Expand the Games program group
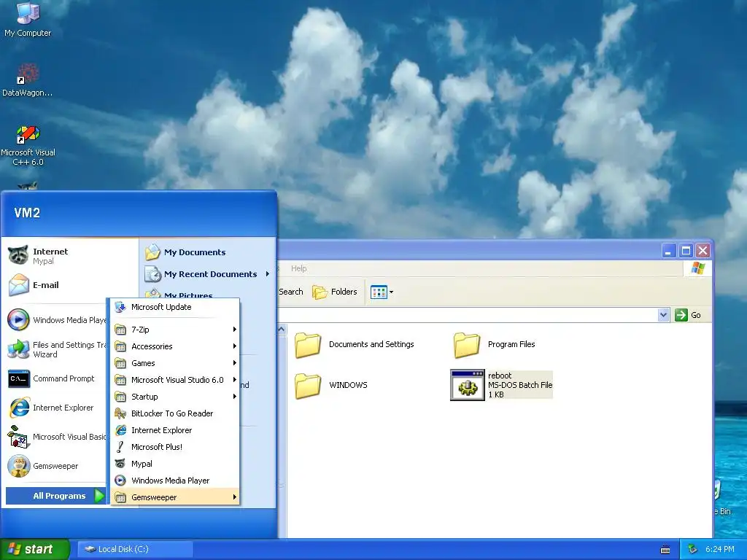The height and width of the screenshot is (560, 747). (x=175, y=363)
